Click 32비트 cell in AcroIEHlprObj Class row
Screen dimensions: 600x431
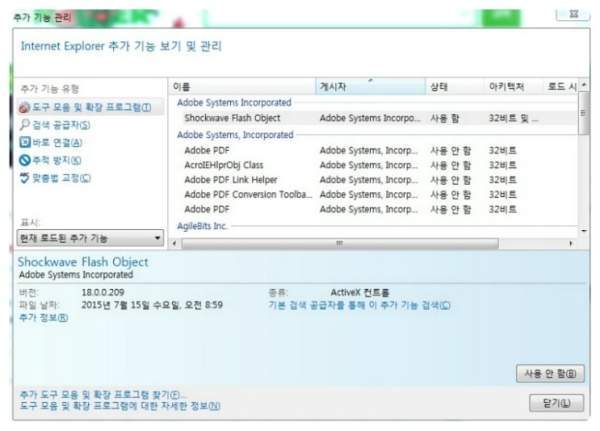click(x=502, y=165)
